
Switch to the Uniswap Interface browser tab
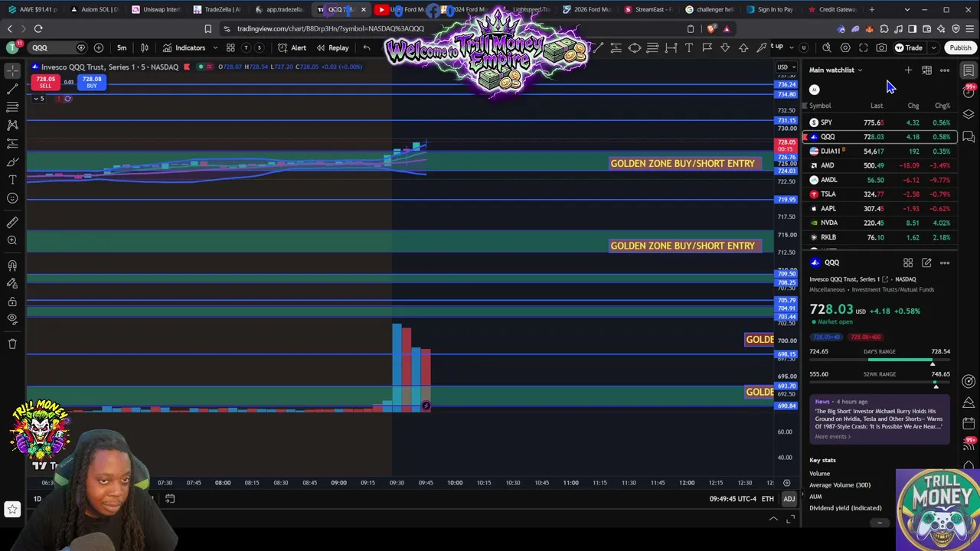155,9
